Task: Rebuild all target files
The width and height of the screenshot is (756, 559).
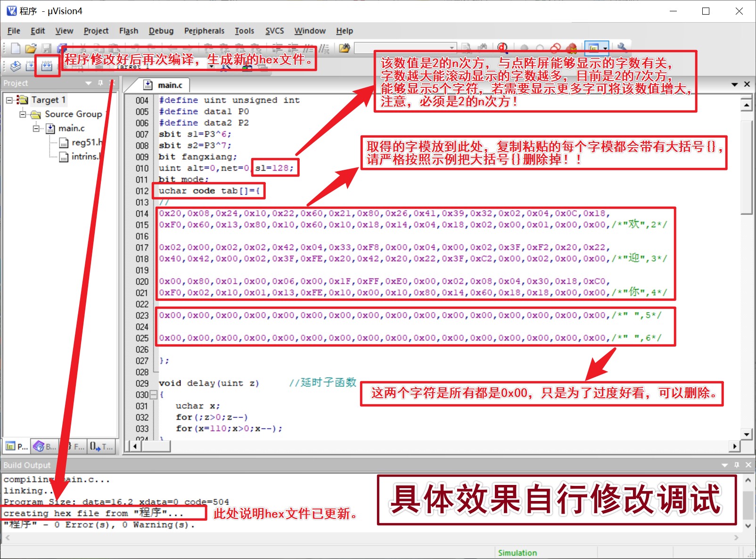Action: coord(47,66)
